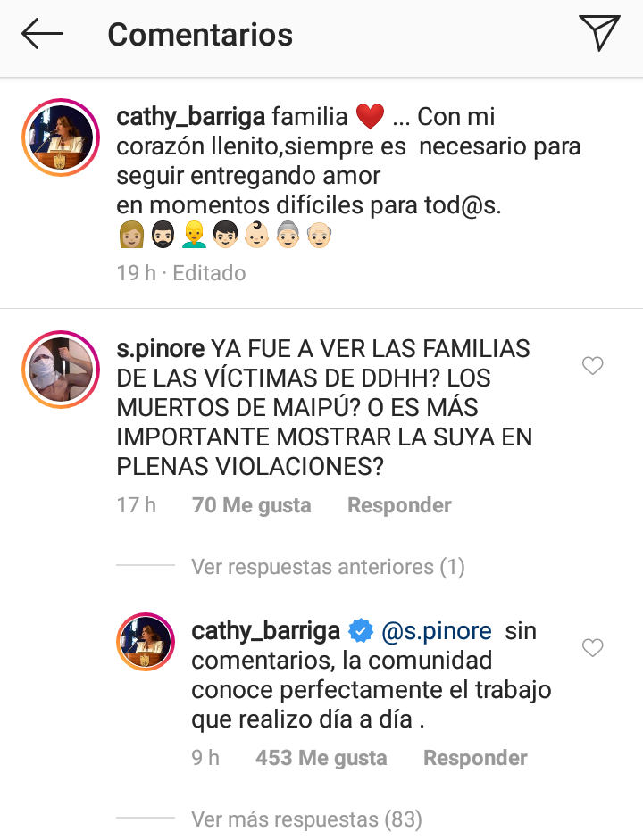Expand "Ver respuestas anteriores (1)"
The height and width of the screenshot is (840, 643).
click(328, 566)
